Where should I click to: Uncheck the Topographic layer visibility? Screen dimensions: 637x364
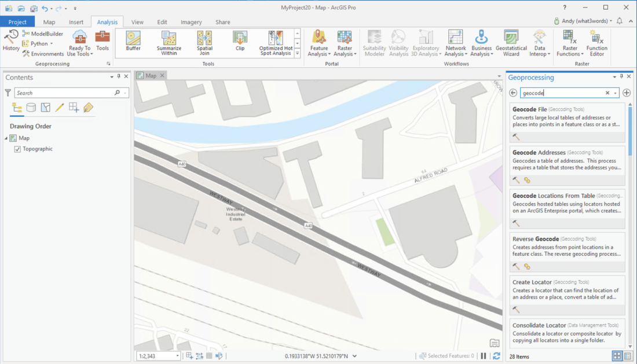pyautogui.click(x=17, y=149)
